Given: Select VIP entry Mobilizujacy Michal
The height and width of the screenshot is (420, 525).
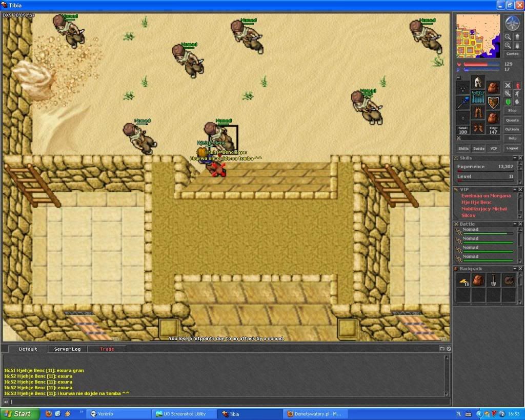Looking at the screenshot, I should 484,209.
